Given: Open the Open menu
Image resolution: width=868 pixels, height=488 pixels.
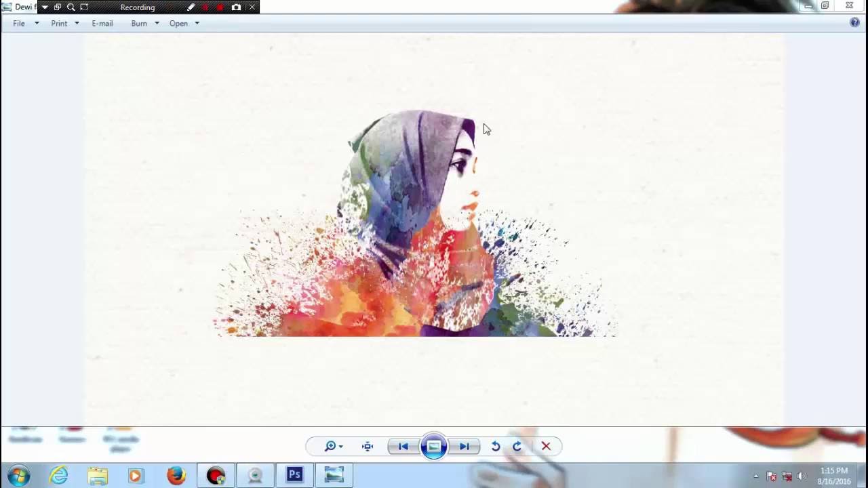Looking at the screenshot, I should [178, 23].
